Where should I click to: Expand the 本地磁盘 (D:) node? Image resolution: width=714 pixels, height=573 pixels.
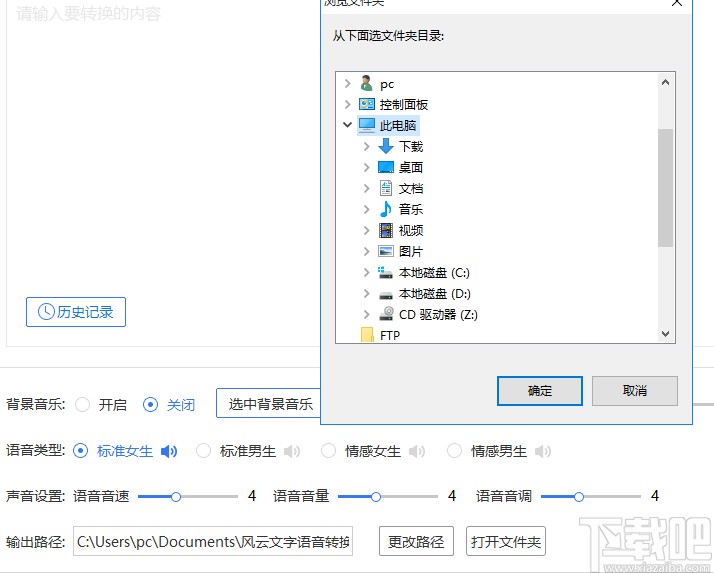point(367,293)
